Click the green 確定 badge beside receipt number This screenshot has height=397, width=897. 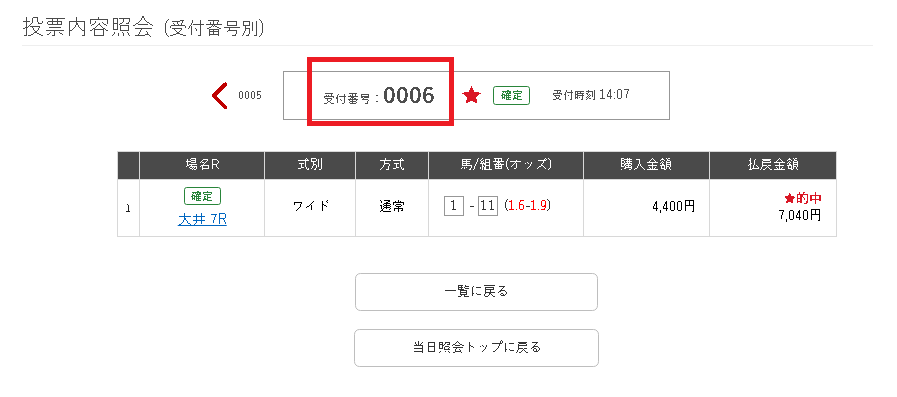tap(511, 96)
